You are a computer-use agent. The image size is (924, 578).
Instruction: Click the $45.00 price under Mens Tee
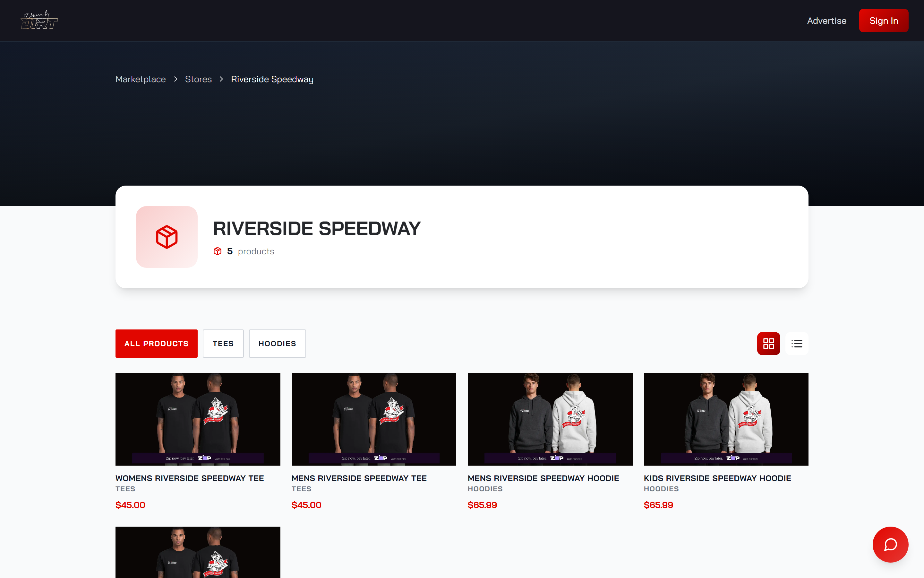click(306, 504)
